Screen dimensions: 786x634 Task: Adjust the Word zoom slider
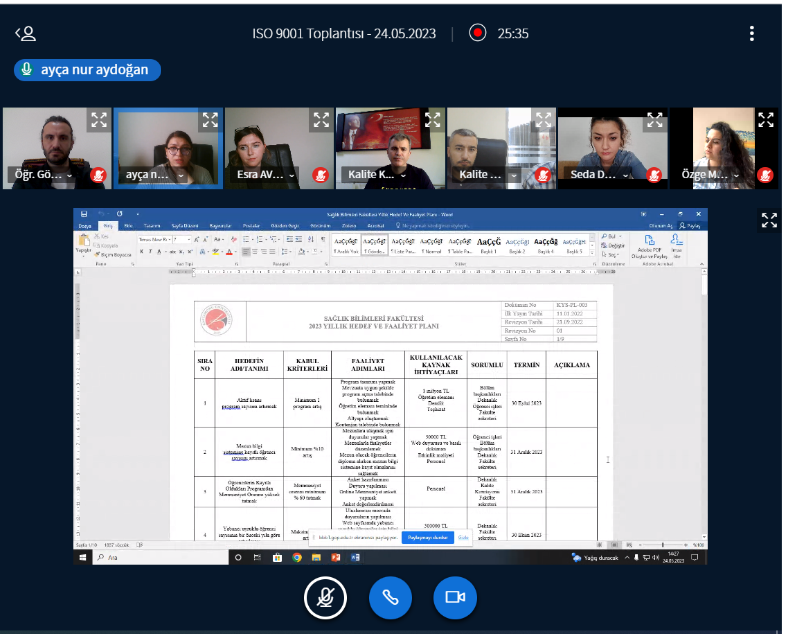pos(663,544)
